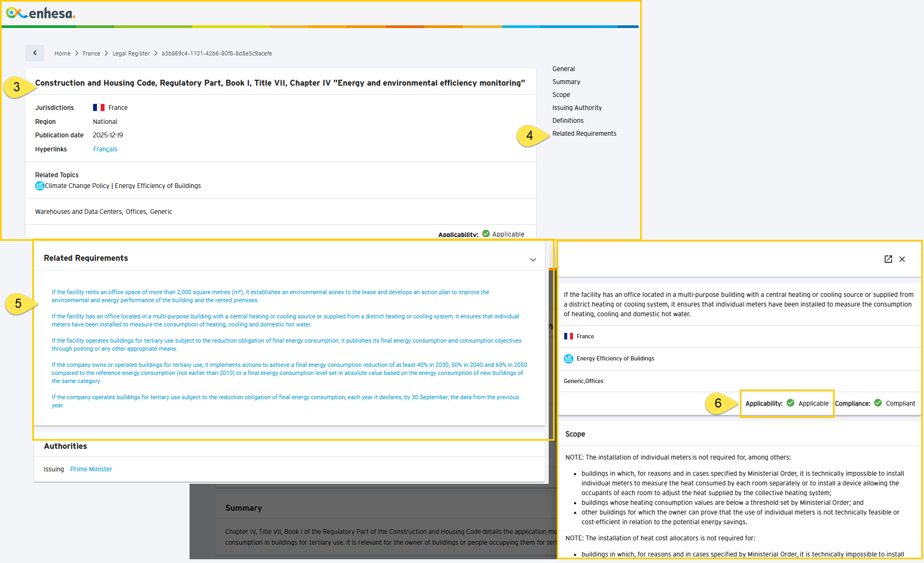
Task: Open the side panel in a new window
Action: (x=888, y=259)
